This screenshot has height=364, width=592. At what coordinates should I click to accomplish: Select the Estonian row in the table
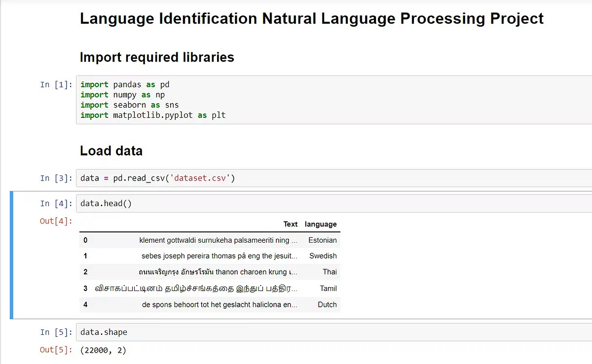(207, 240)
